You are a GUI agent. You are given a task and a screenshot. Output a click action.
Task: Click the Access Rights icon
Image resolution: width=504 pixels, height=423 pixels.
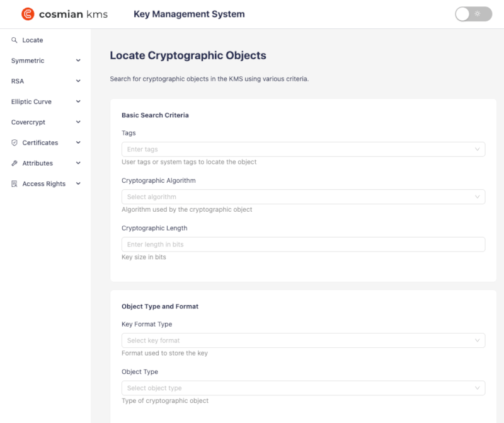[x=14, y=184]
